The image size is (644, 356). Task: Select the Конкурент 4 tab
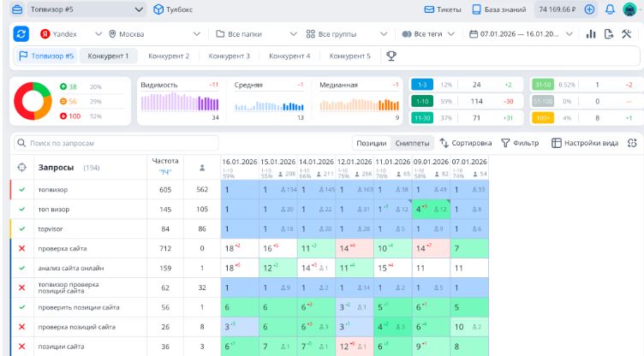click(289, 56)
